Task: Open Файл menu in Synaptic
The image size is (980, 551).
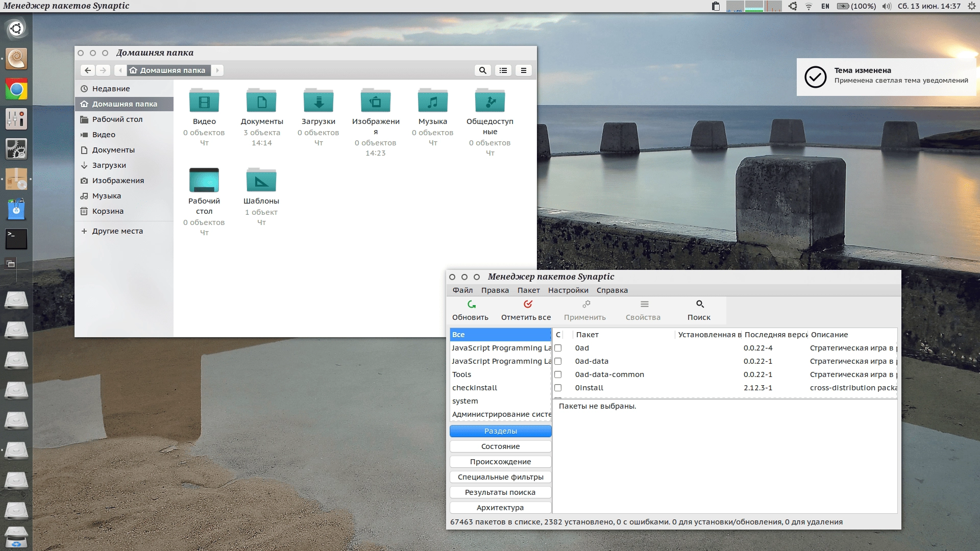Action: pyautogui.click(x=462, y=290)
